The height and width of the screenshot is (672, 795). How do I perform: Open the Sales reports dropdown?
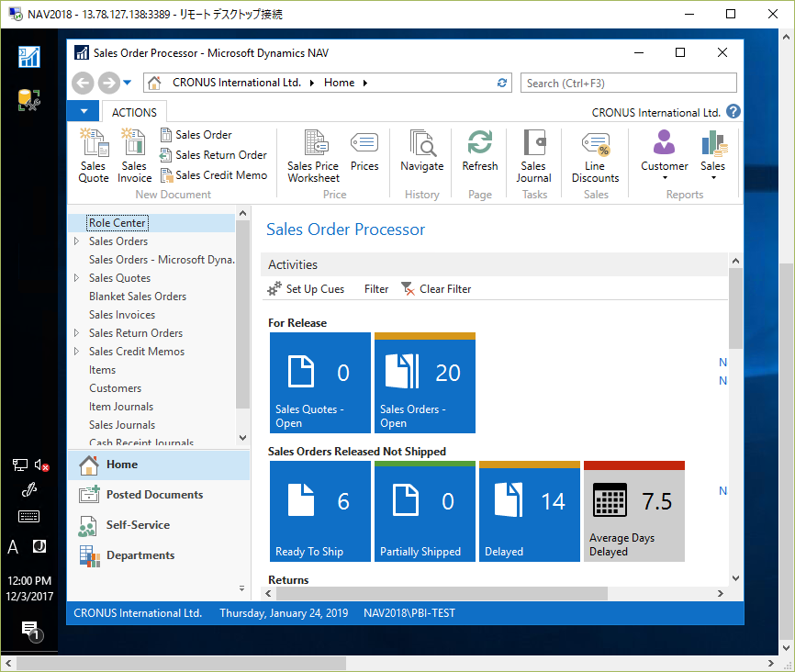click(713, 156)
